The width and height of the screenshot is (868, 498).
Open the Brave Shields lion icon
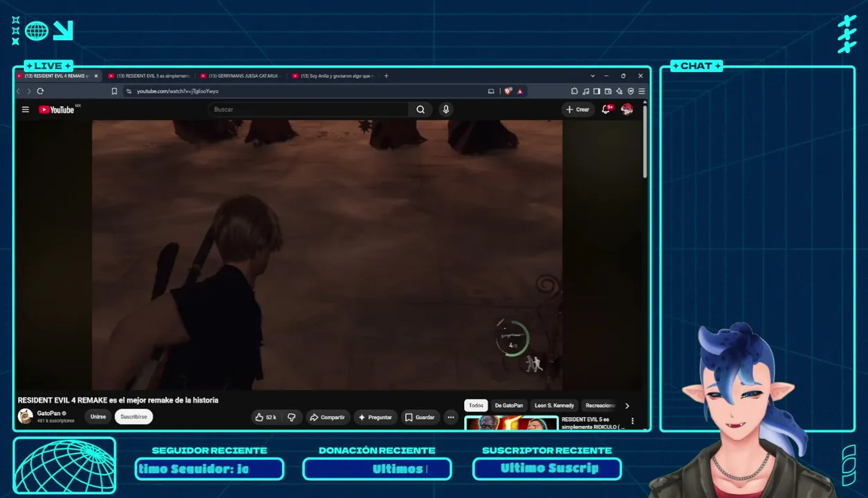tap(508, 91)
